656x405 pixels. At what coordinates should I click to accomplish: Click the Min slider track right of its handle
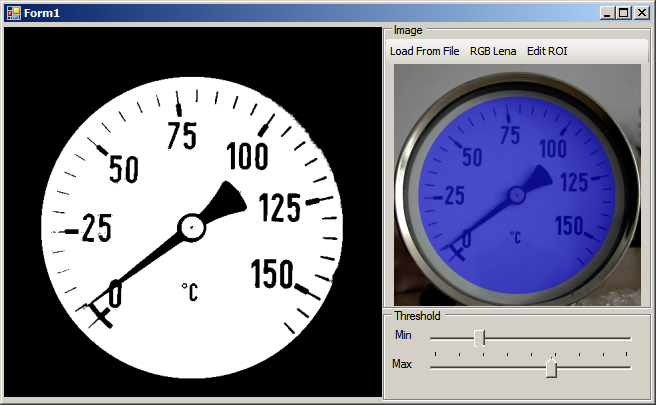(x=560, y=338)
